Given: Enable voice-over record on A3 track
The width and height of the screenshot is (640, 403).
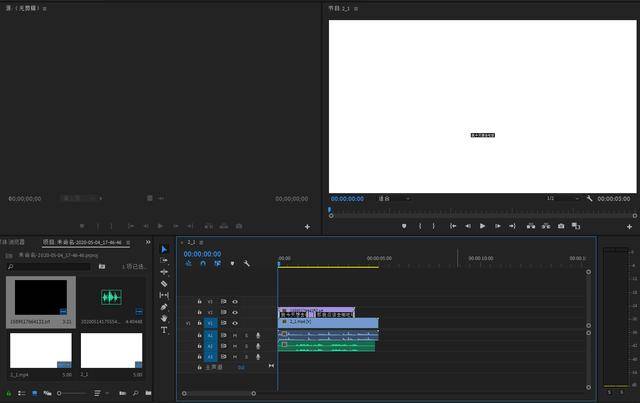Looking at the screenshot, I should (x=258, y=356).
